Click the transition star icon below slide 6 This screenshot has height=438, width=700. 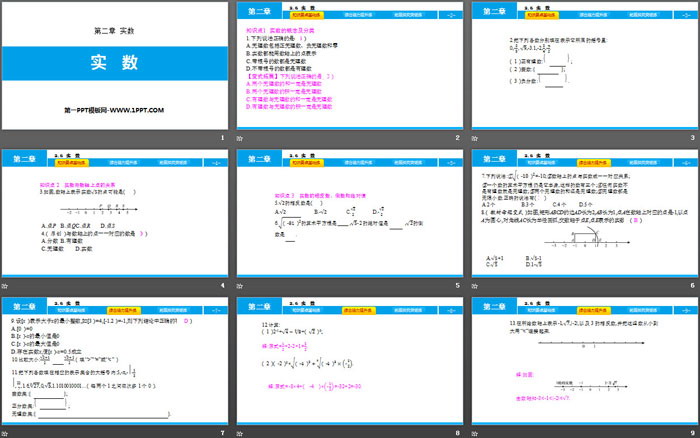pos(476,285)
